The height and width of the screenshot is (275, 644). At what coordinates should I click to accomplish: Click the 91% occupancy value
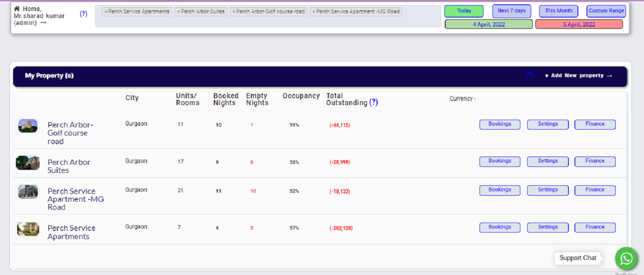(294, 125)
